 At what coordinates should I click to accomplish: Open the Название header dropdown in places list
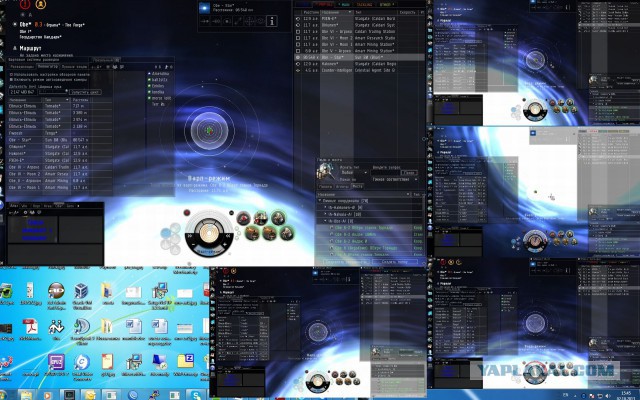(x=407, y=194)
